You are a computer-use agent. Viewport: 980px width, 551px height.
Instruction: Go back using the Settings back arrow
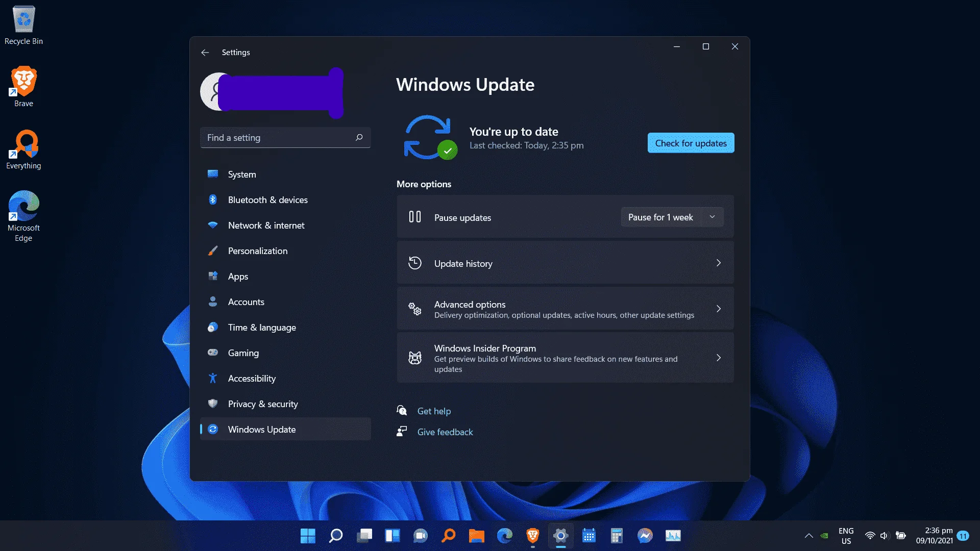(x=205, y=53)
